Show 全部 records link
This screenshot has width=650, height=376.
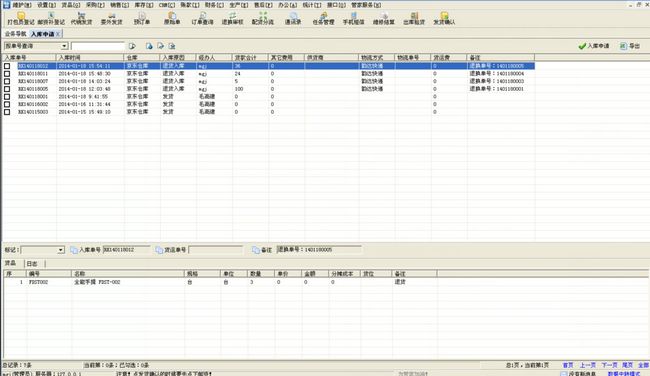click(643, 365)
